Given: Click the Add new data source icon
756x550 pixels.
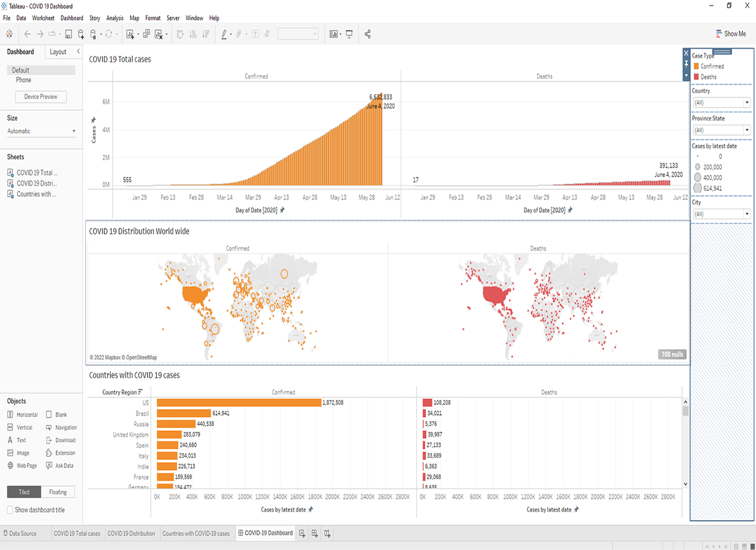Looking at the screenshot, I should (81, 34).
